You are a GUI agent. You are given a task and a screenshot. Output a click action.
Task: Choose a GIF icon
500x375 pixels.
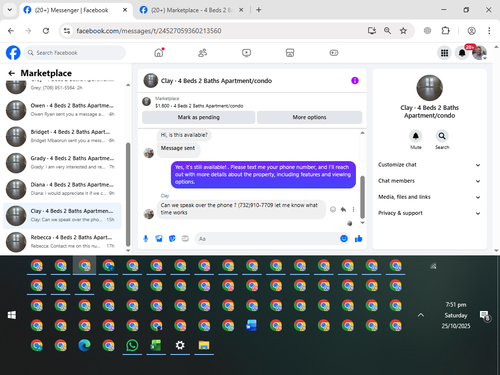tap(185, 239)
